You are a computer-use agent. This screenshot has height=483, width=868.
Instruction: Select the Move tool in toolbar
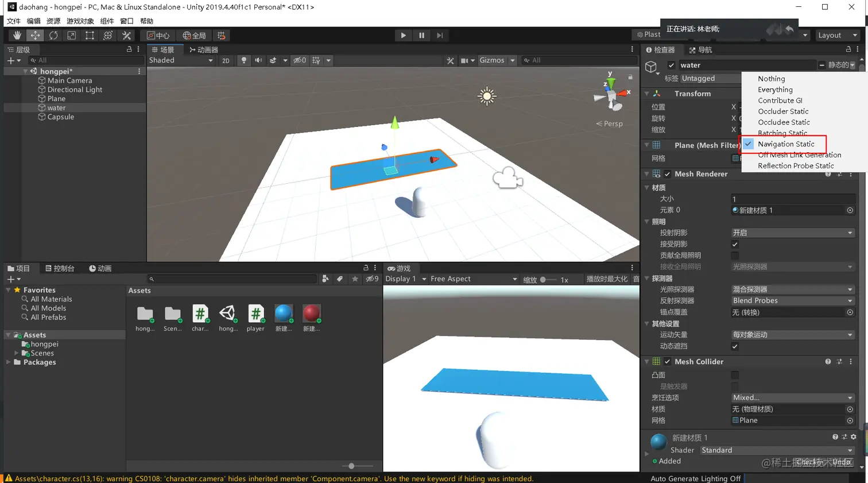point(35,36)
